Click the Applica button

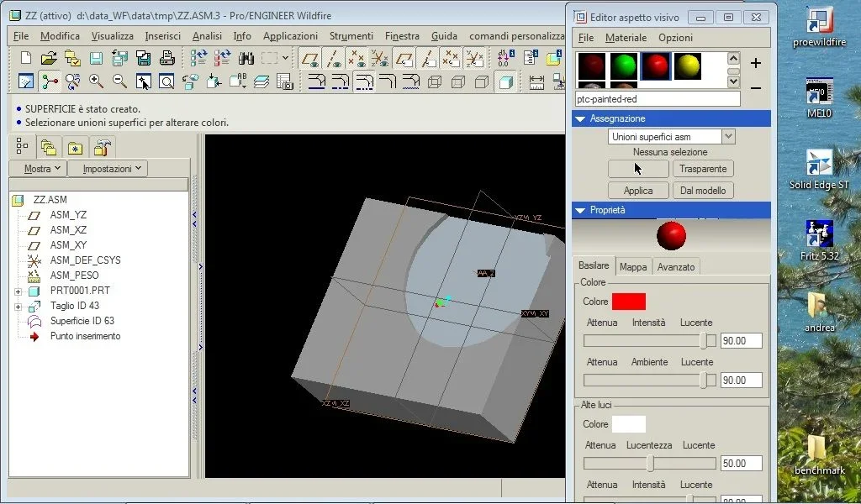click(x=638, y=191)
